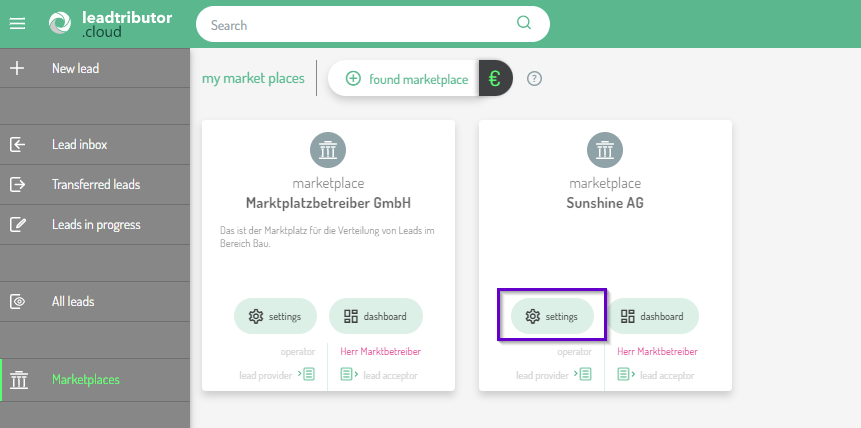The width and height of the screenshot is (861, 428).
Task: Open settings for Sunshine AG
Action: point(552,316)
